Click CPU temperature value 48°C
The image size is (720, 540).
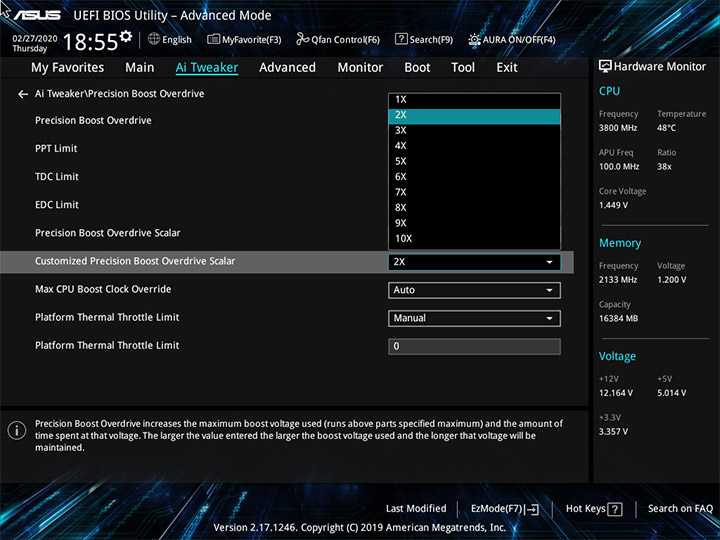(x=666, y=128)
